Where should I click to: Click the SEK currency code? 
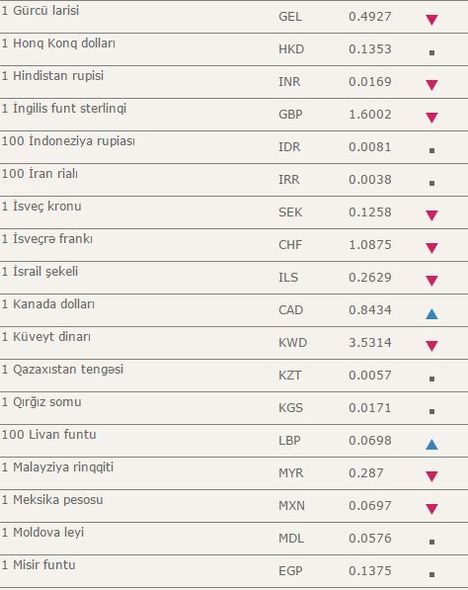290,212
